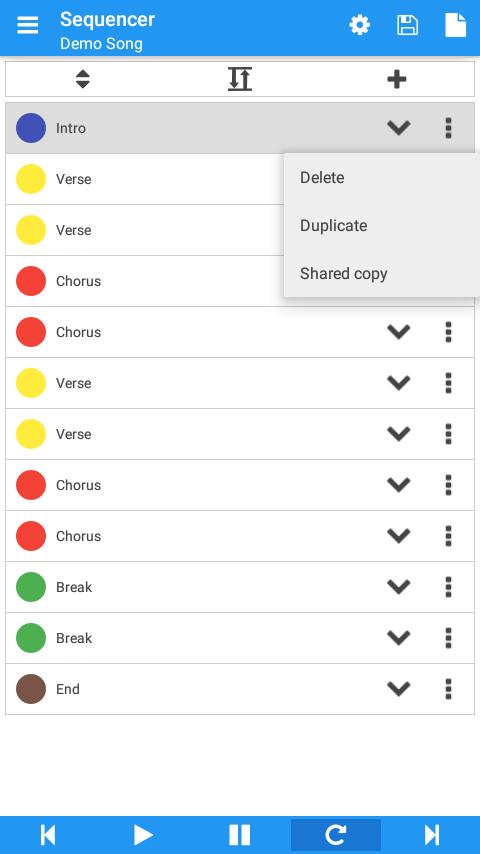Expand the first Break row chevron
This screenshot has width=480, height=854.
click(399, 587)
